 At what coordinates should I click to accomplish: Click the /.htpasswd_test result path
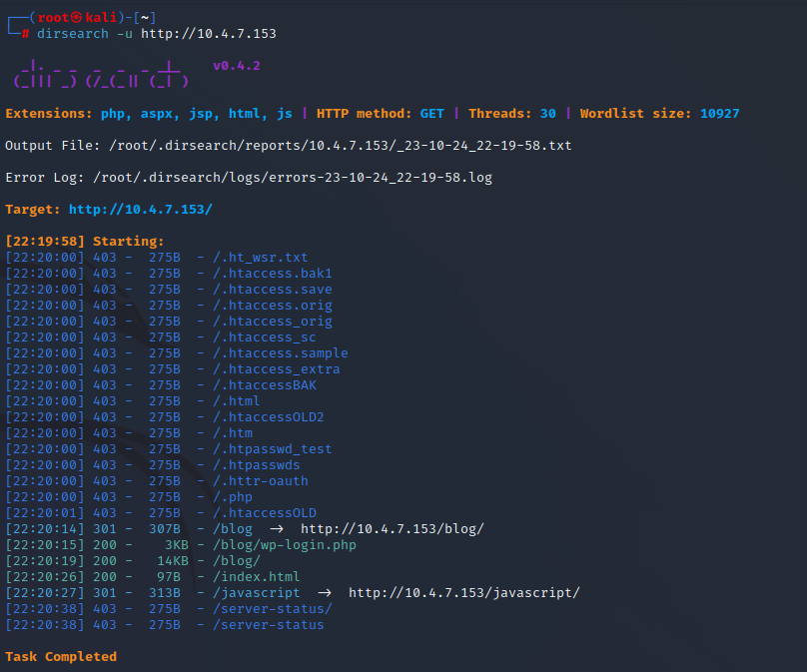tap(273, 448)
